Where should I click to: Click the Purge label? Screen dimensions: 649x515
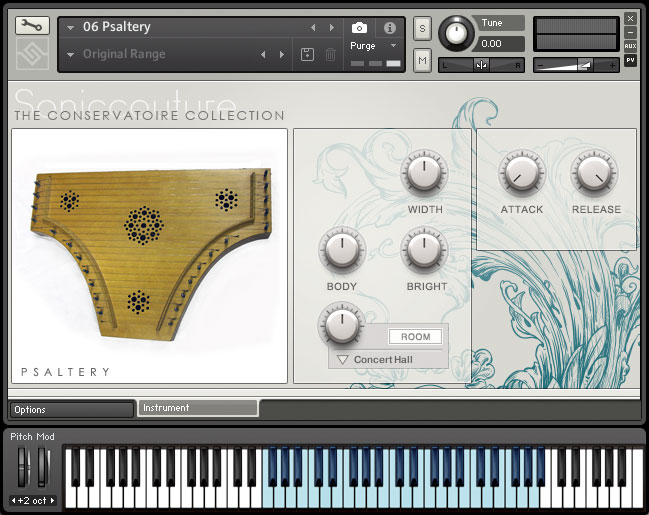coord(363,46)
